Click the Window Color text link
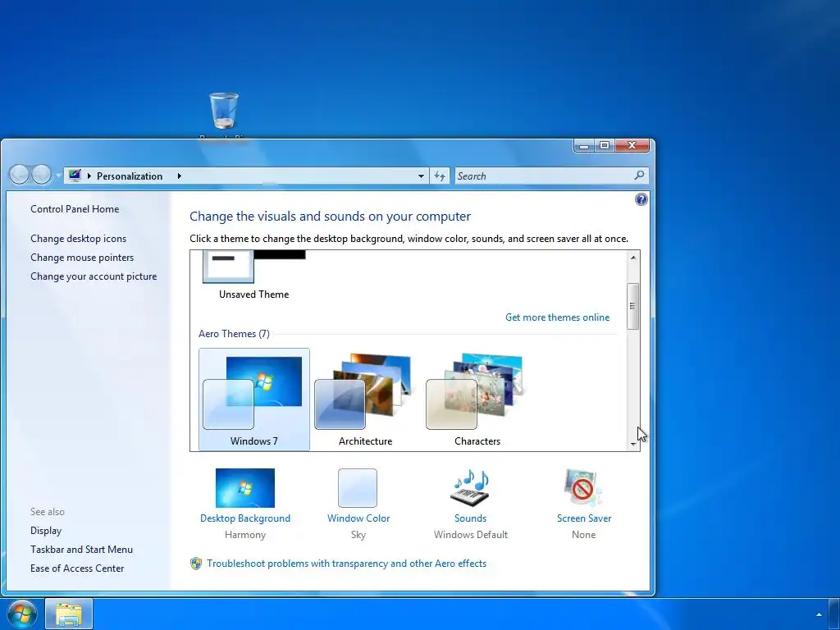 tap(358, 518)
